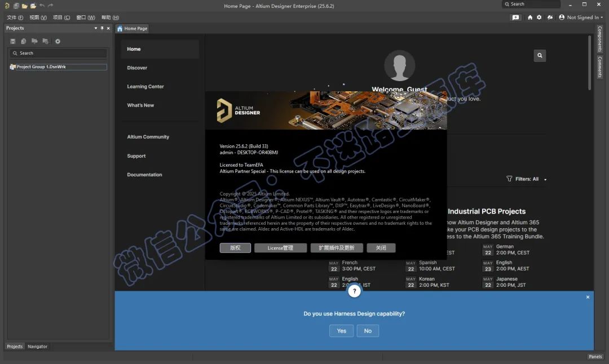Click the user account avatar icon
This screenshot has width=609, height=364.
(562, 17)
